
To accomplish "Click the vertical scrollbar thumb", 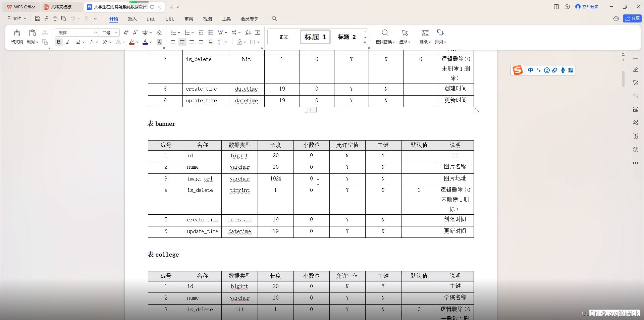I will (x=623, y=79).
